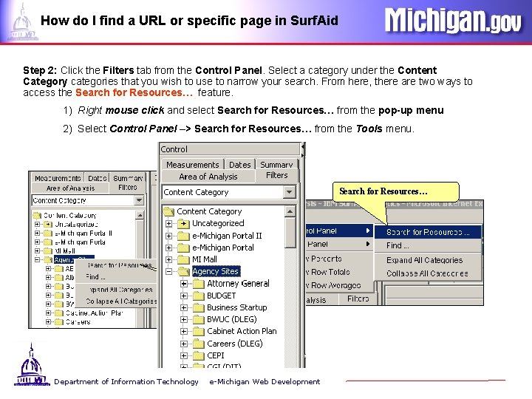The image size is (532, 399).
Task: Switch to Summary tab in center Control panel
Action: click(x=276, y=165)
